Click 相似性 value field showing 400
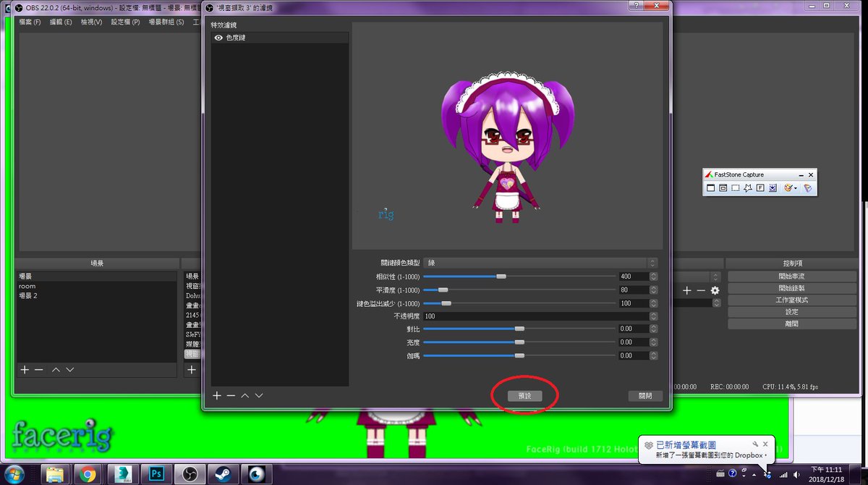This screenshot has height=485, width=868. tap(634, 277)
